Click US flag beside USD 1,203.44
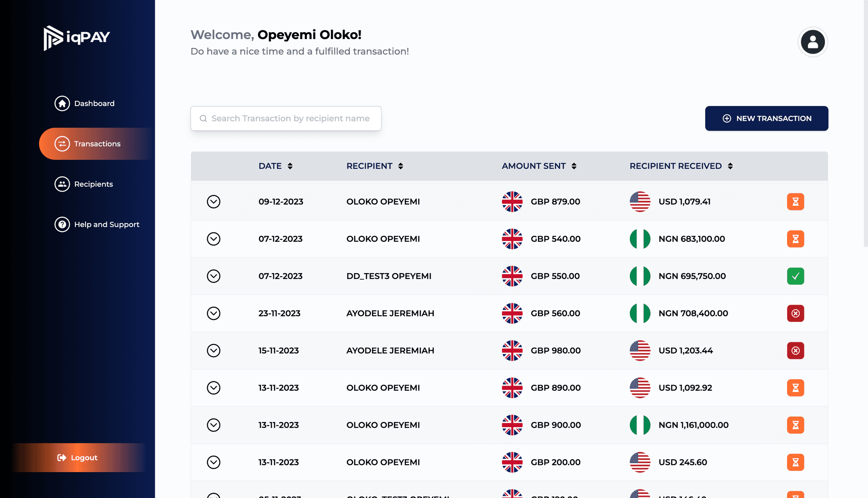 [640, 350]
